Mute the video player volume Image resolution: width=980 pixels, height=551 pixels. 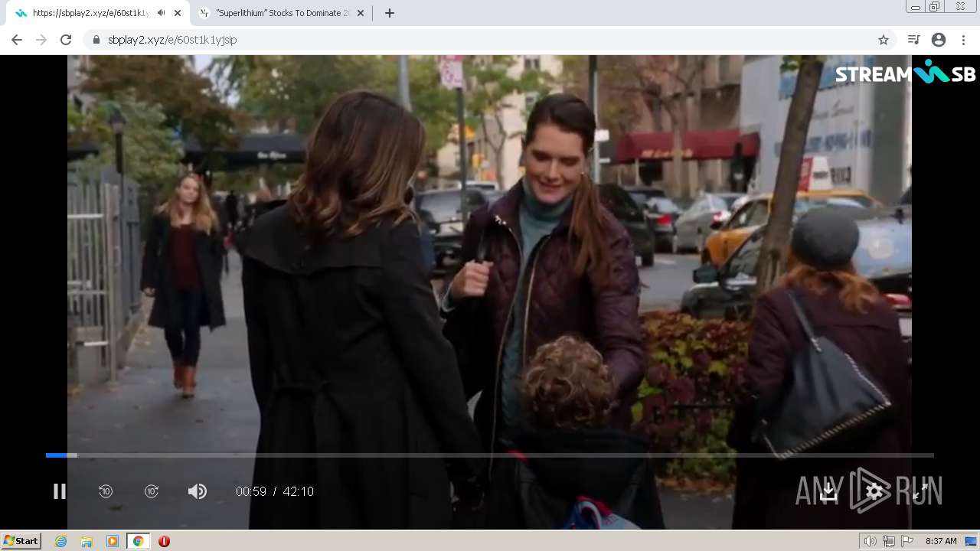click(198, 491)
